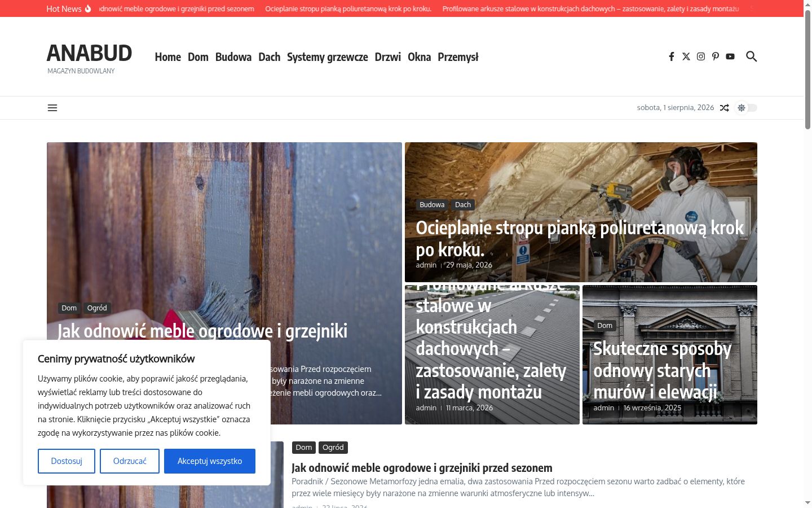Click the random post shuffle icon
The width and height of the screenshot is (812, 508).
point(725,108)
